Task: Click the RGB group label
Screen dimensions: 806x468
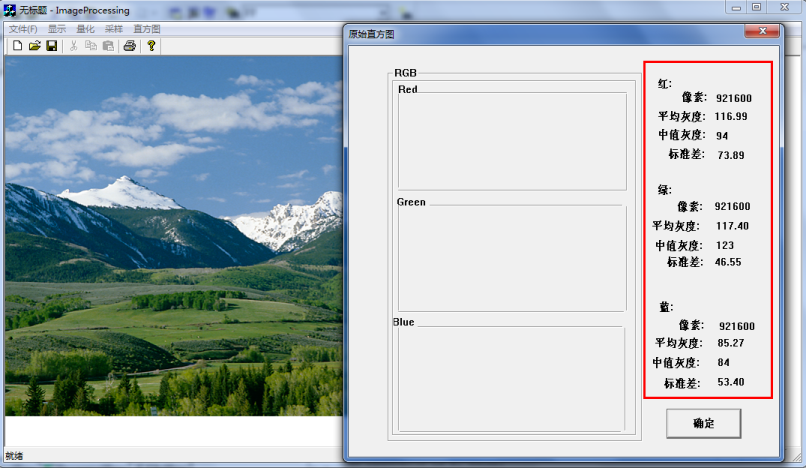Action: pos(406,73)
